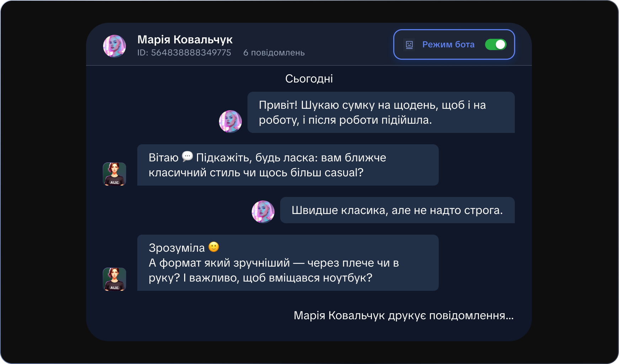Click bot avatar next to Вітаю message

[114, 174]
